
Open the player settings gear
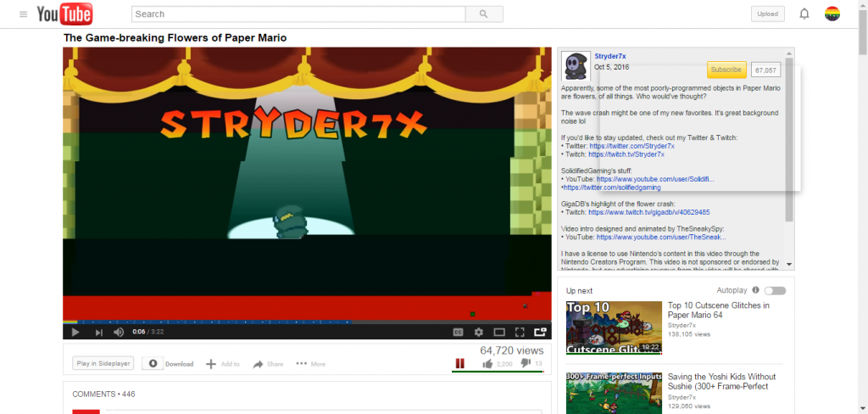tap(479, 332)
